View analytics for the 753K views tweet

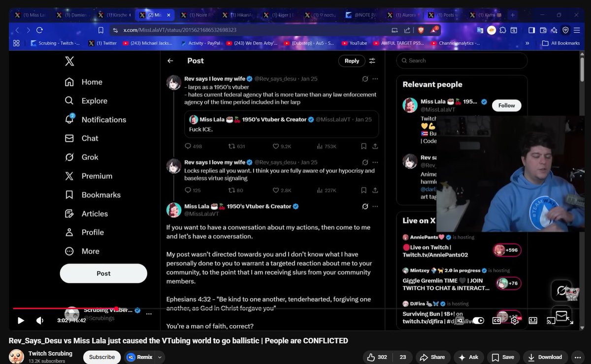point(328,147)
